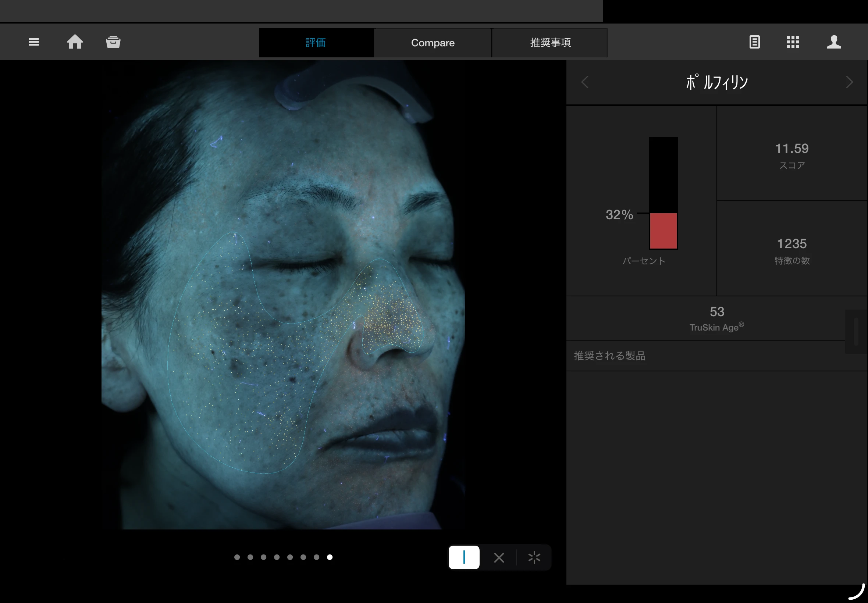The width and height of the screenshot is (868, 603).
Task: Go to next analysis with right chevron
Action: 849,82
